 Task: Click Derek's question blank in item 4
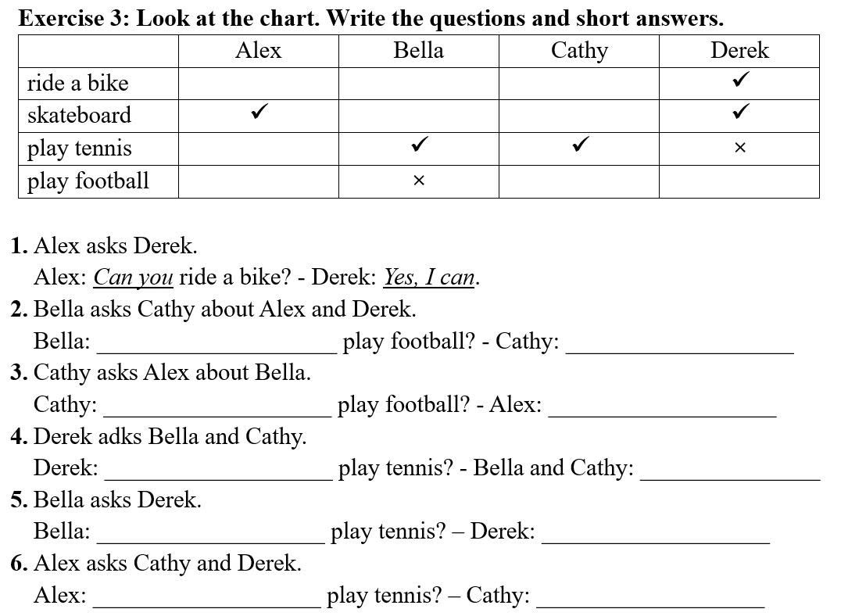click(x=218, y=471)
